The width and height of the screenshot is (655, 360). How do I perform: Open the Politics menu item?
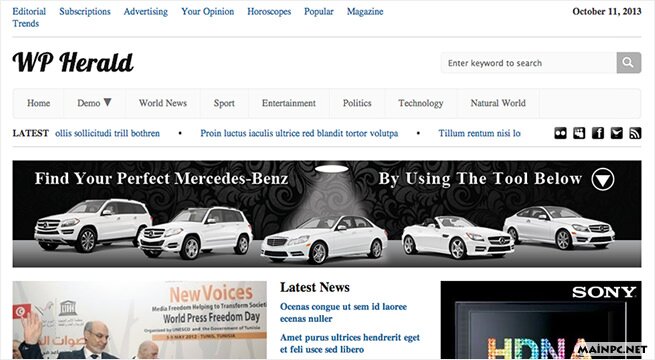coord(357,103)
